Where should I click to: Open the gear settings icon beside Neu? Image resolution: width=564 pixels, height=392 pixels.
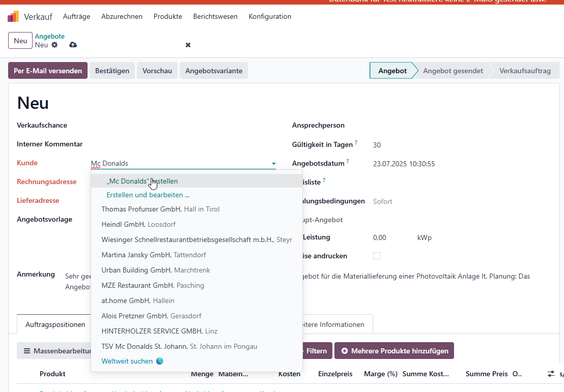(x=54, y=45)
